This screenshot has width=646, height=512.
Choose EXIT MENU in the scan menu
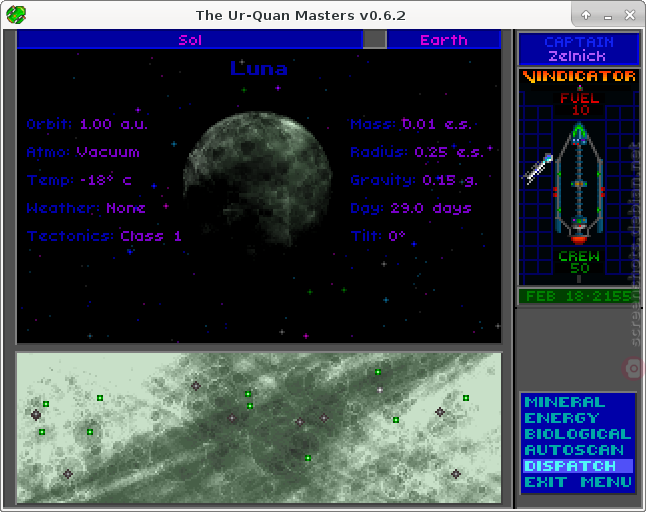578,482
